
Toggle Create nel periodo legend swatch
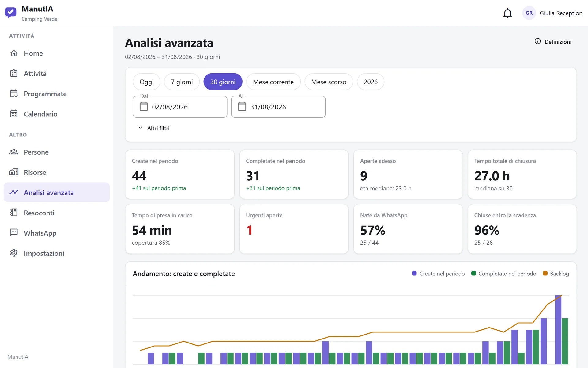pyautogui.click(x=414, y=273)
